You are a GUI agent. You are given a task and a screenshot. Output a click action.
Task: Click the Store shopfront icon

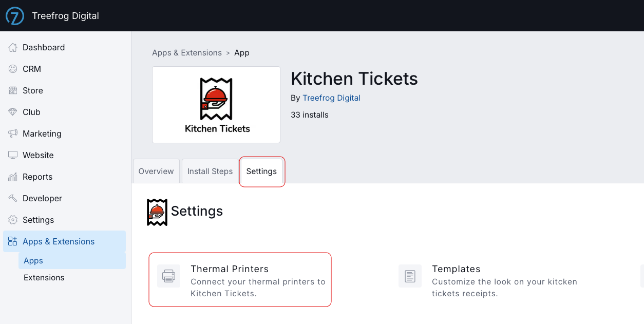[13, 90]
